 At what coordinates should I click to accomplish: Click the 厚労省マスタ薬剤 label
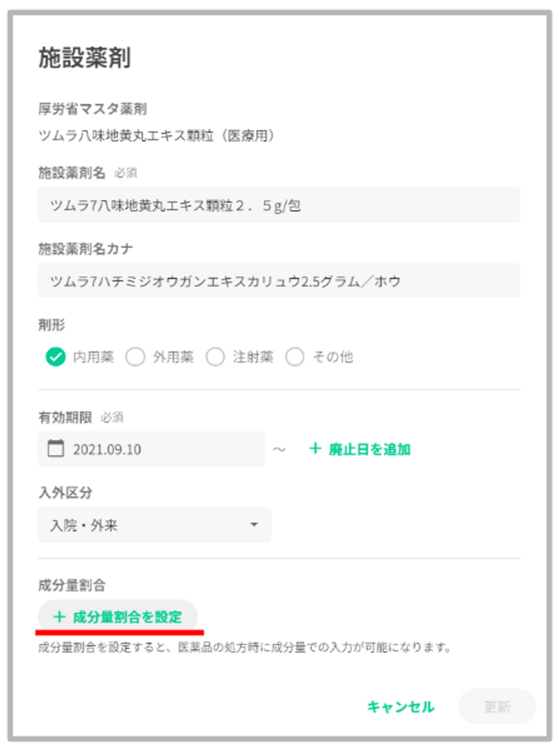pyautogui.click(x=92, y=109)
